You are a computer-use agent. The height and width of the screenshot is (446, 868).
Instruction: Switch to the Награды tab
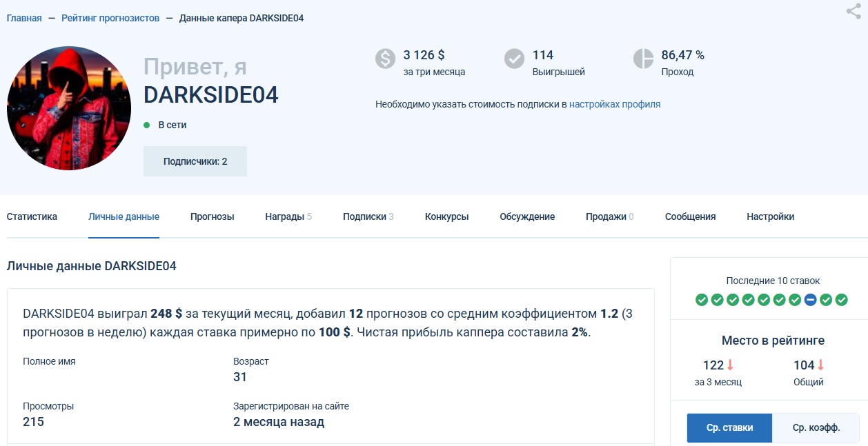point(284,216)
